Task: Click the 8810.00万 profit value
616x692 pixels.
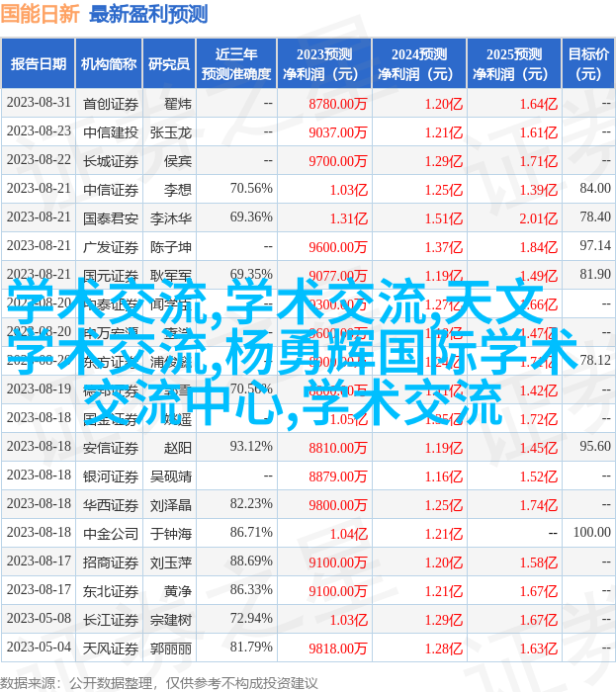Action: pos(337,449)
